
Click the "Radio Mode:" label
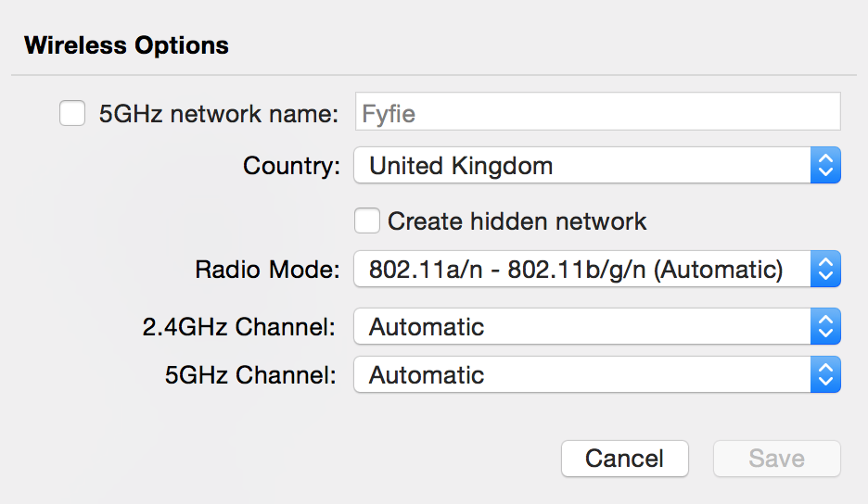[267, 270]
